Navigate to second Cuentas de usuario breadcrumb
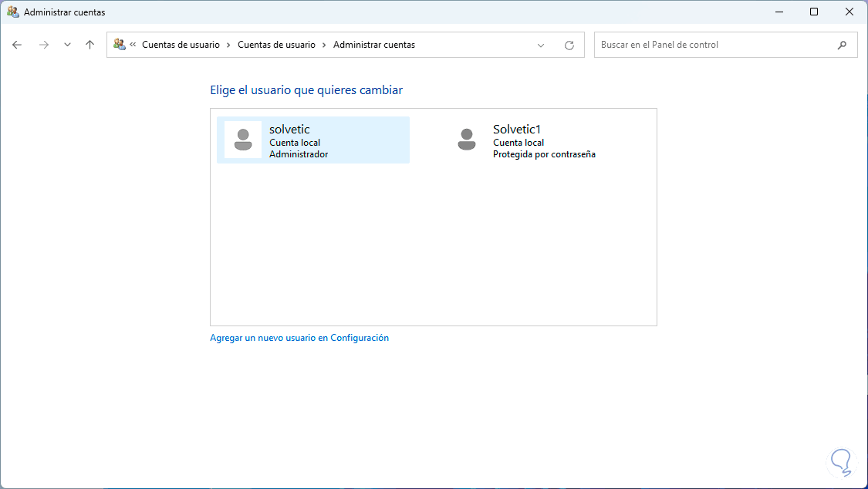Screen dimensions: 868x489 pos(276,45)
